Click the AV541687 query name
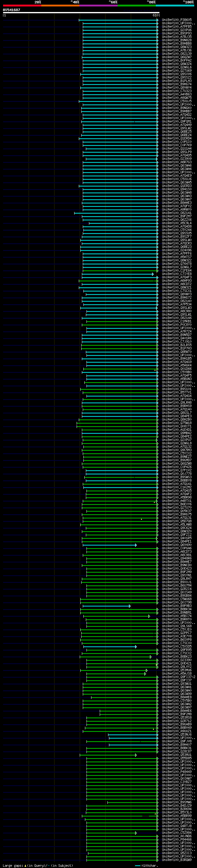Viewport: 197px width, 868px height. [x=11, y=10]
